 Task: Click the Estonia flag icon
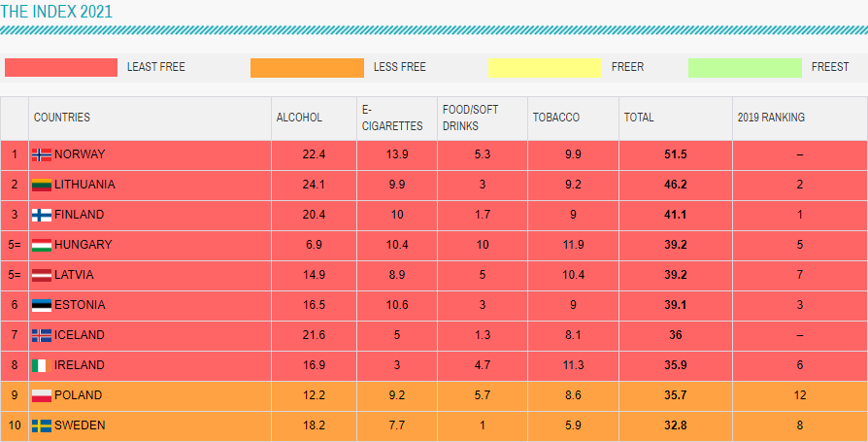(x=42, y=305)
